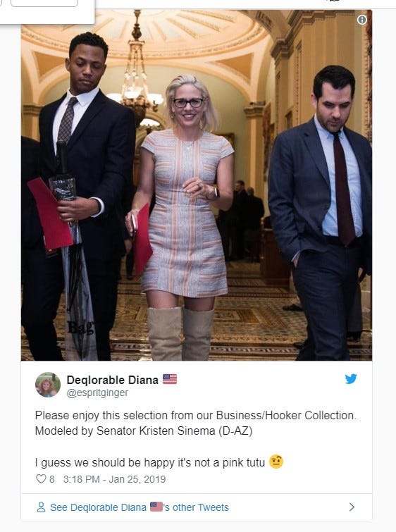Click the Business/Hooker Collection tweet text
Image resolution: width=396 pixels, height=532 pixels.
pyautogui.click(x=195, y=416)
